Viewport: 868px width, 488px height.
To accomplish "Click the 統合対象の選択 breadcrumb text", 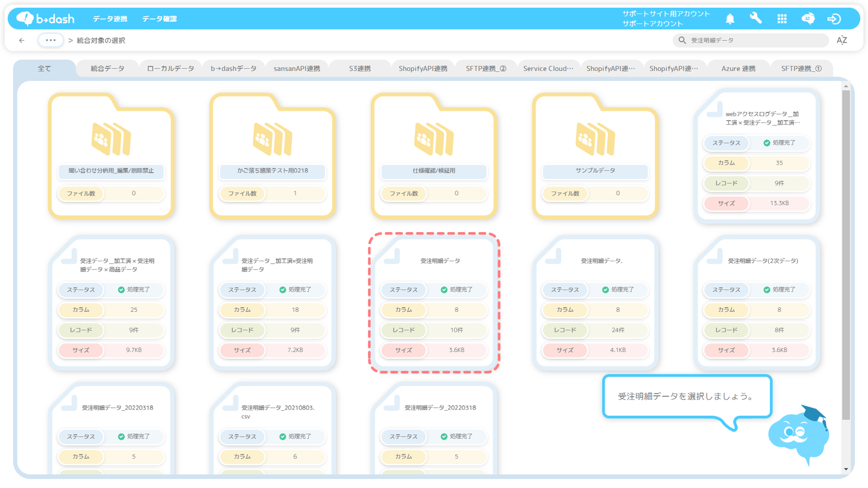I will click(x=101, y=40).
